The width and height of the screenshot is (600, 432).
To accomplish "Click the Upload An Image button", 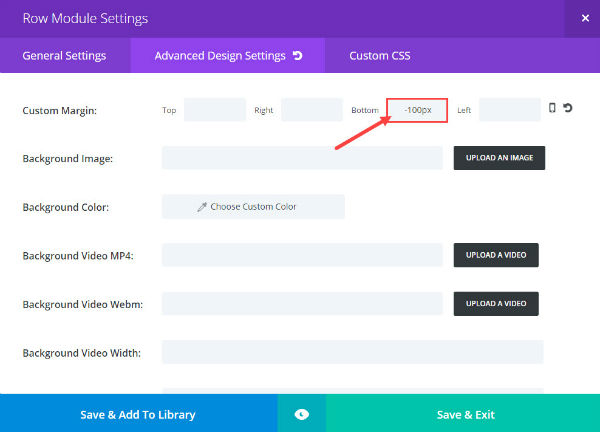I will click(x=499, y=158).
